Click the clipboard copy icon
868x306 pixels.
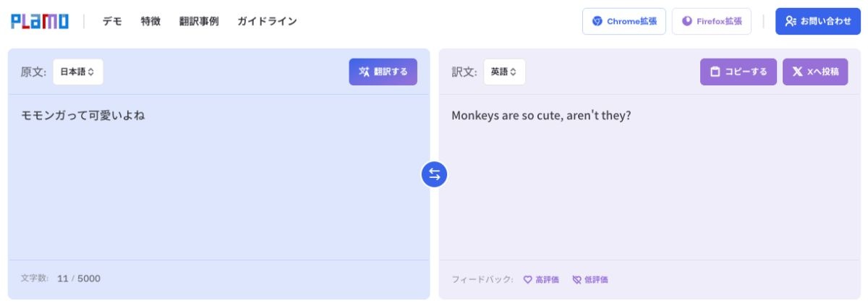(715, 72)
